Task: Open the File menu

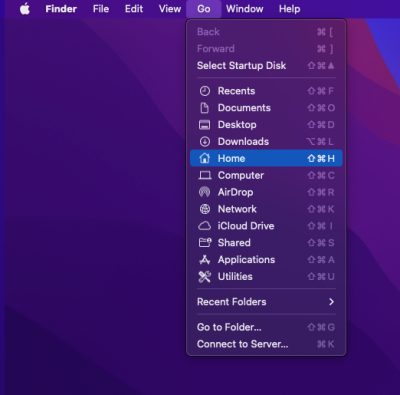Action: [101, 9]
